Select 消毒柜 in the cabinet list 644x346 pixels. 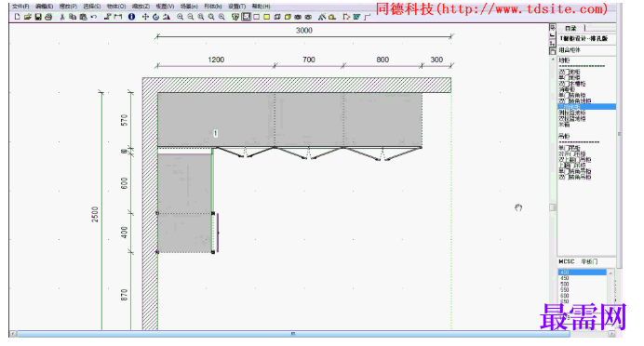point(567,89)
